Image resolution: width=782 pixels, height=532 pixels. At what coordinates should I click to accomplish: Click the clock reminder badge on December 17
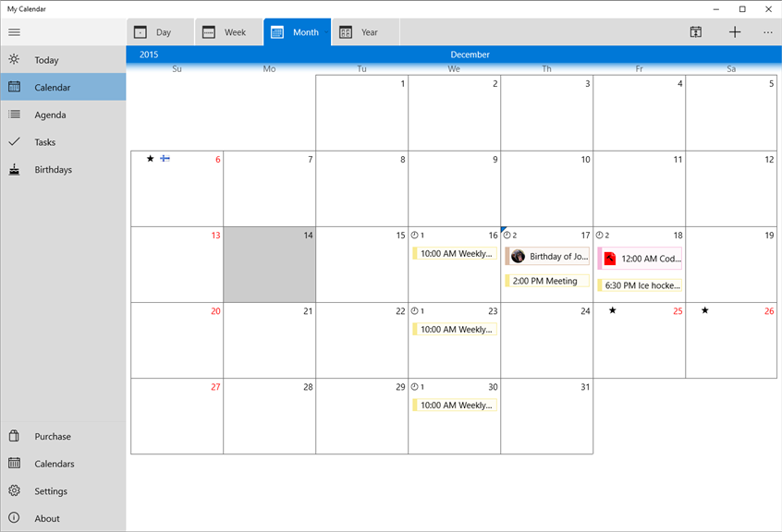coord(507,235)
